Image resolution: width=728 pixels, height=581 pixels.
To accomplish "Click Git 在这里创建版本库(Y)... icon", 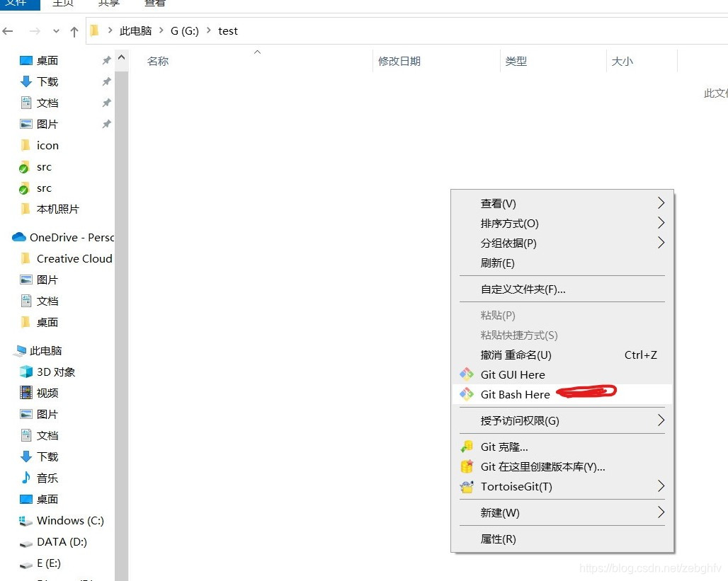I will (467, 466).
